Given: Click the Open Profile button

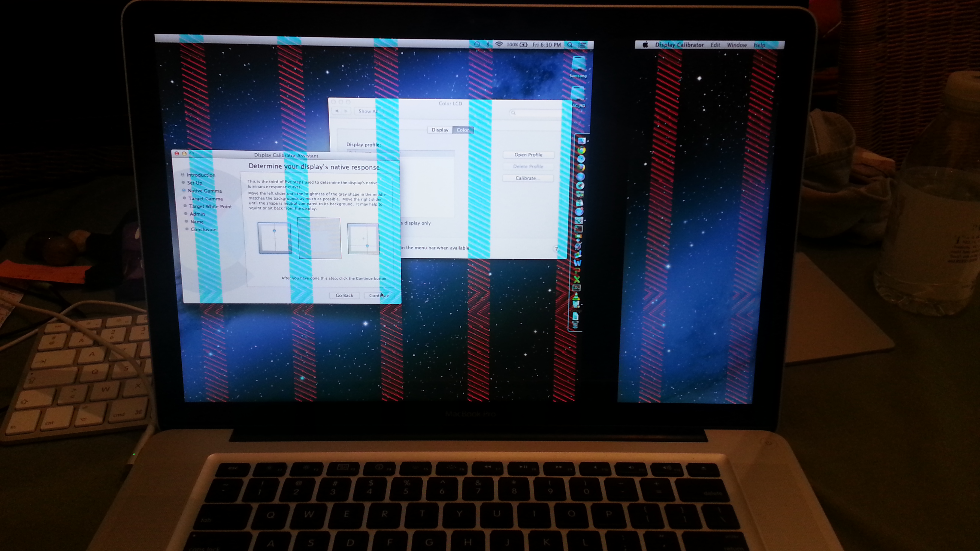Looking at the screenshot, I should pos(528,155).
